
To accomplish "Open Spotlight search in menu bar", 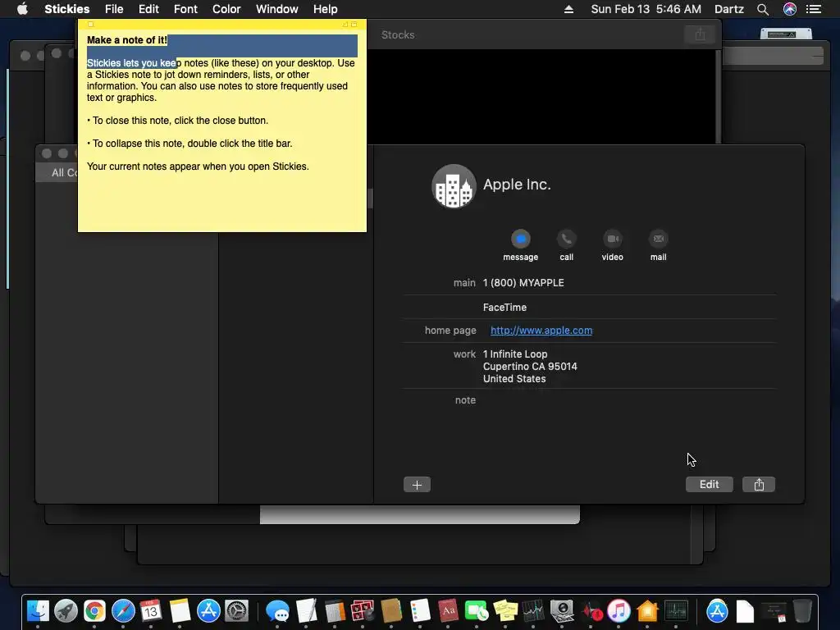I will [x=763, y=9].
